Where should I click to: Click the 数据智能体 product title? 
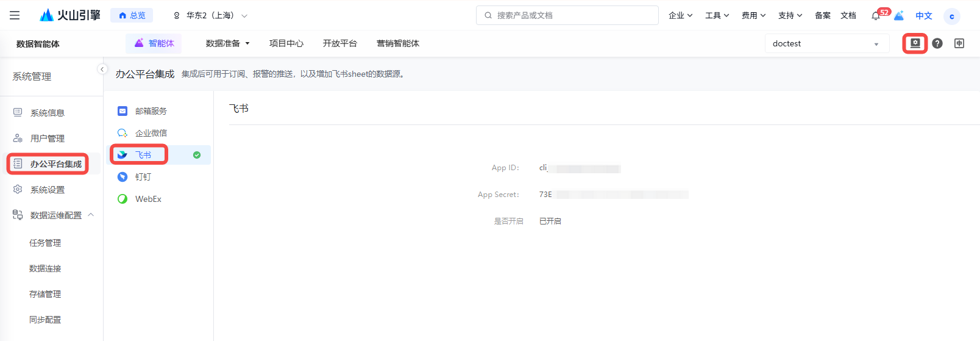[x=38, y=44]
